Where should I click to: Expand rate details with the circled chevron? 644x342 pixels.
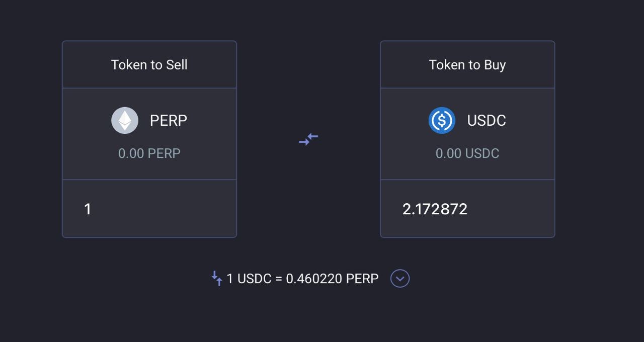(400, 278)
